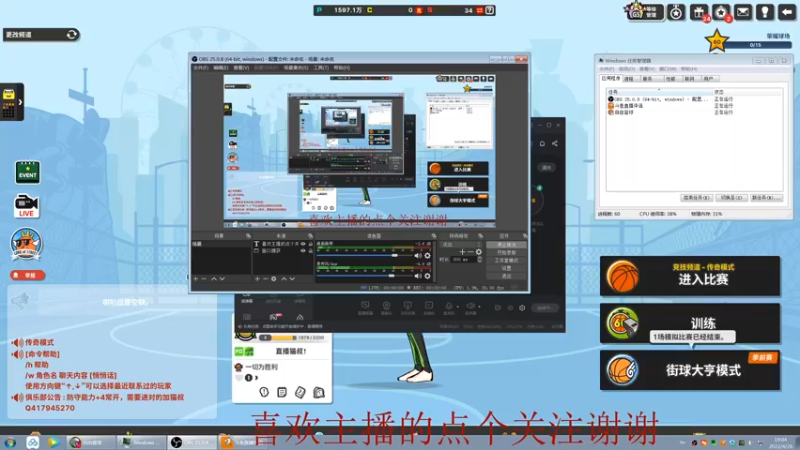800x450 pixels.
Task: Move source down in OBS sources panel
Action: tap(292, 279)
